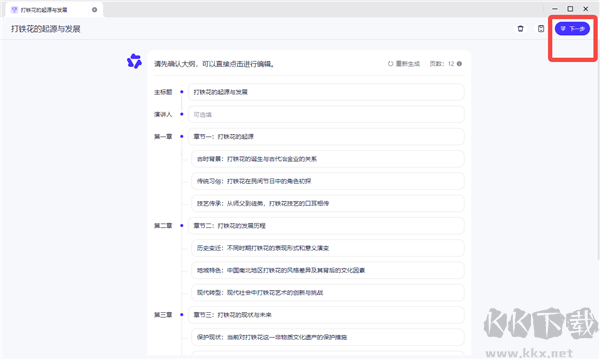This screenshot has height=360, width=600.
Task: Click the 下一步 next-step button
Action: (x=572, y=29)
